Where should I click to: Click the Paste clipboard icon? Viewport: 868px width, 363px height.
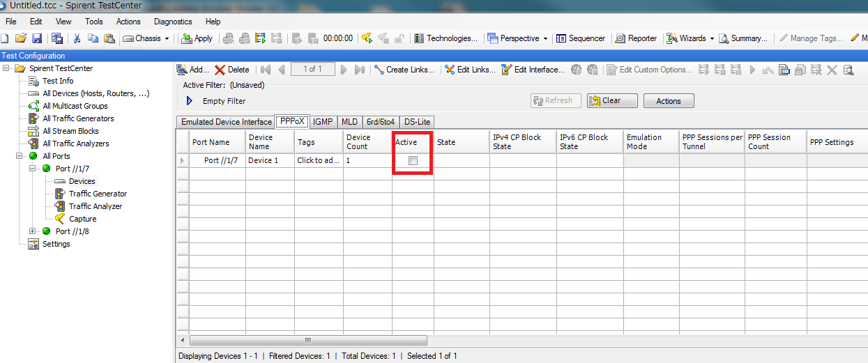(109, 38)
